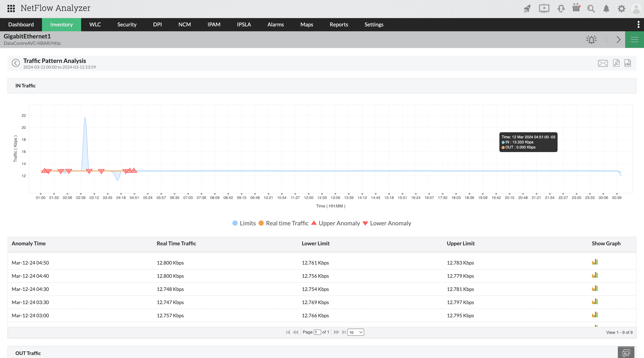Open the apps grid launcher icon
Image resolution: width=644 pixels, height=358 pixels.
[x=11, y=8]
